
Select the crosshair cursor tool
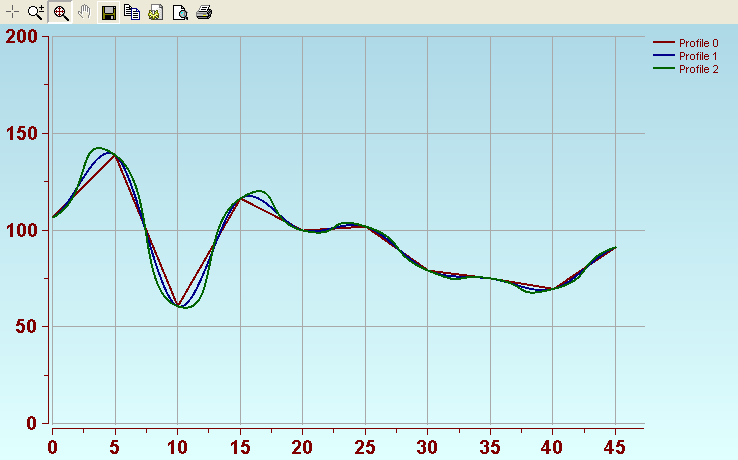point(13,12)
